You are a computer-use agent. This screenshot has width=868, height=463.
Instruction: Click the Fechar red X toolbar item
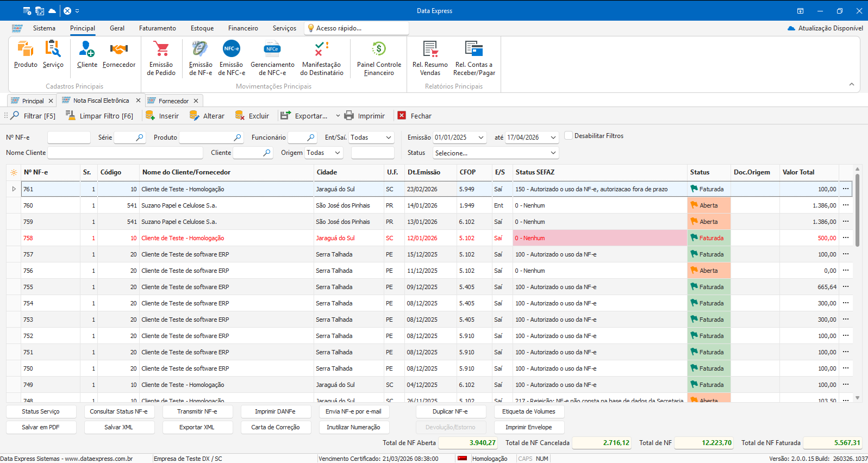(414, 116)
